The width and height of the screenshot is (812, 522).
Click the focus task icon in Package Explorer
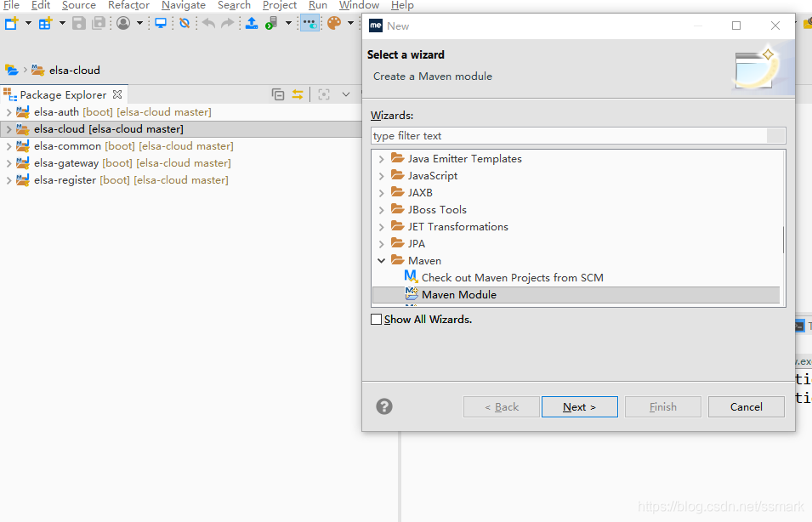(324, 94)
